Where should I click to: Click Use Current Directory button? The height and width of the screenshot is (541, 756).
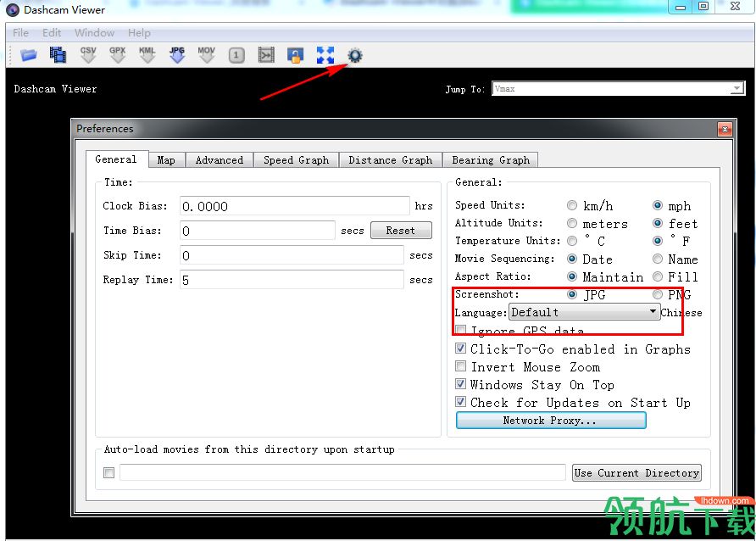[x=636, y=473]
